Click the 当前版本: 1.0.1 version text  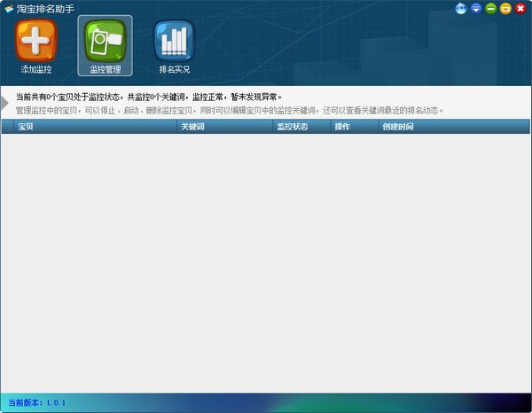pos(36,403)
